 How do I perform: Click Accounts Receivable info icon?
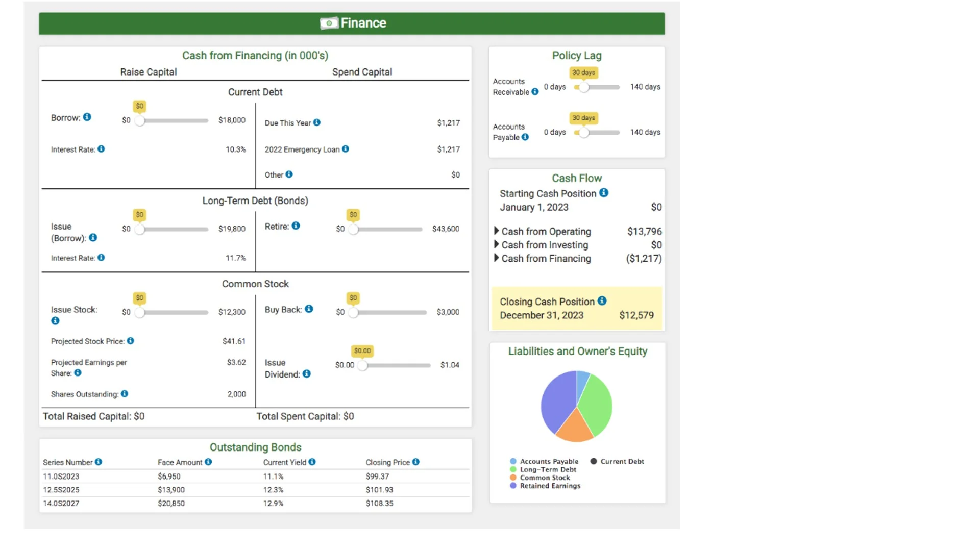pos(535,92)
